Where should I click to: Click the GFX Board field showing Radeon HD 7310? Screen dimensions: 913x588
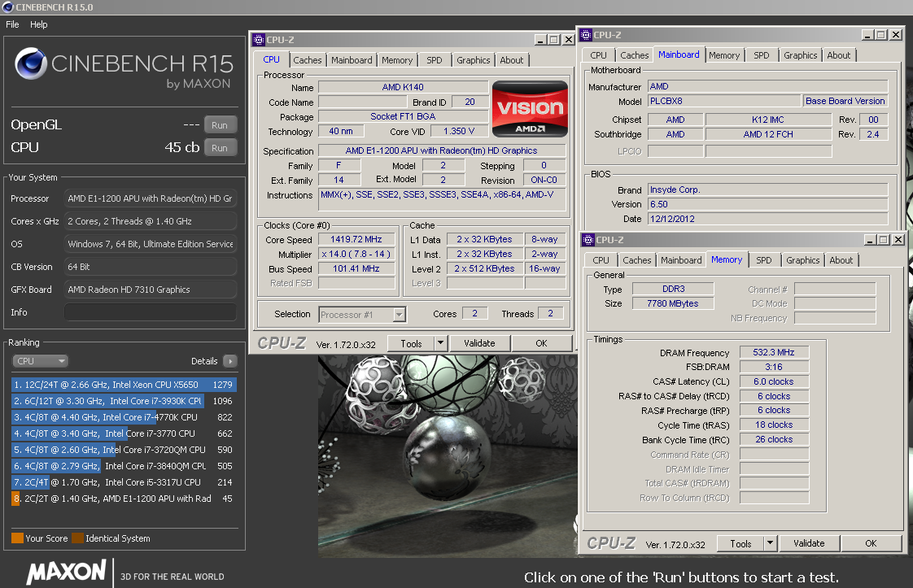[151, 290]
